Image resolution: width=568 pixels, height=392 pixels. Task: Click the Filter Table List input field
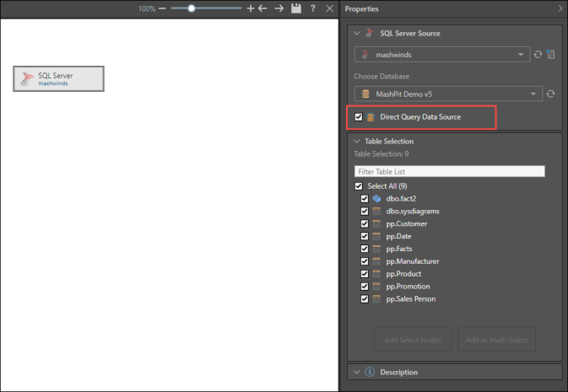tap(449, 171)
